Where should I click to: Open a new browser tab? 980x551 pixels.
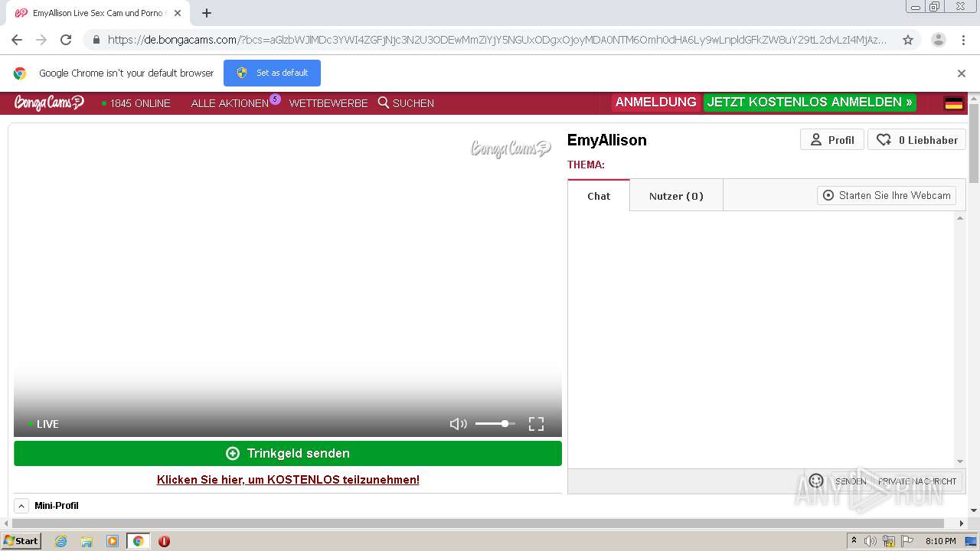point(207,13)
